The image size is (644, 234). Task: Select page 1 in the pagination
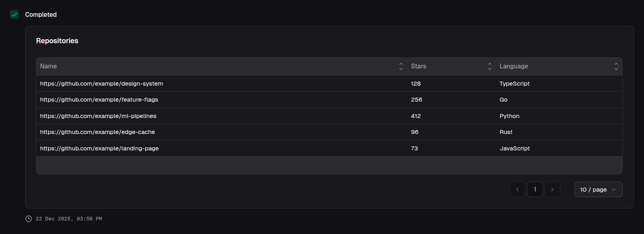click(x=535, y=189)
